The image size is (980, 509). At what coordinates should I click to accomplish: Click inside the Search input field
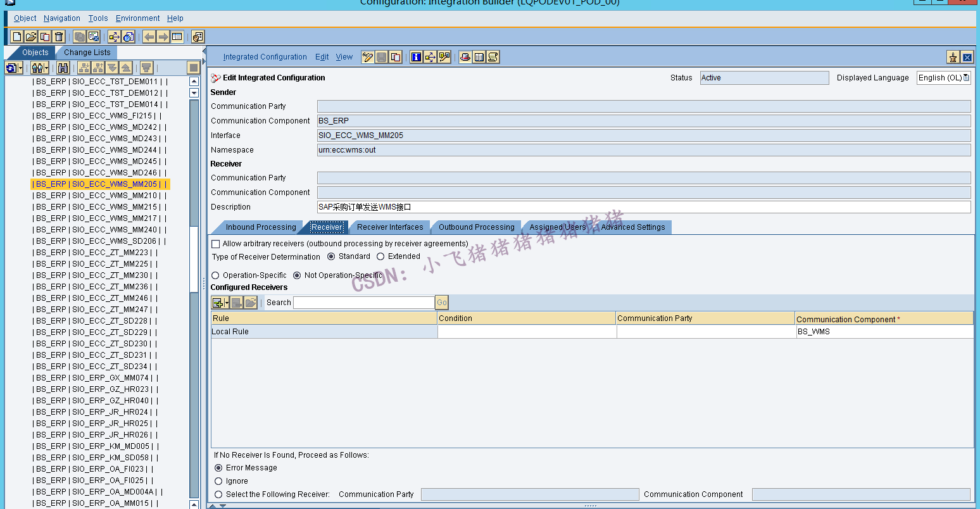point(364,302)
